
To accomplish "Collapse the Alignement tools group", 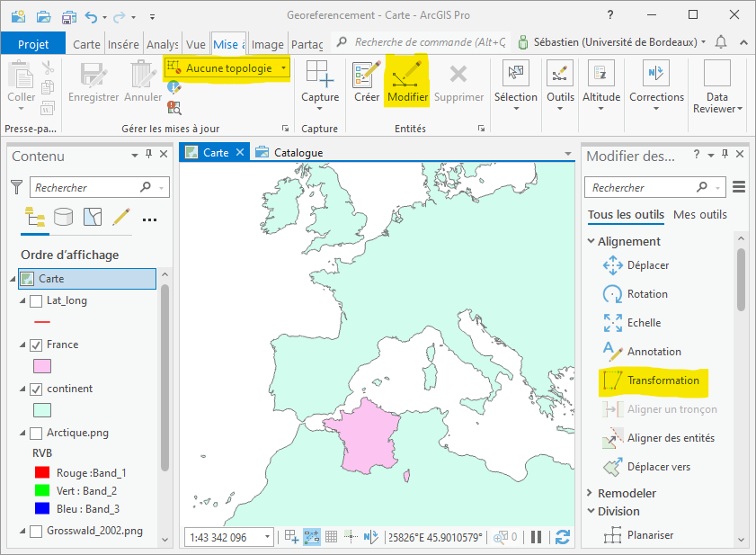I will [591, 241].
